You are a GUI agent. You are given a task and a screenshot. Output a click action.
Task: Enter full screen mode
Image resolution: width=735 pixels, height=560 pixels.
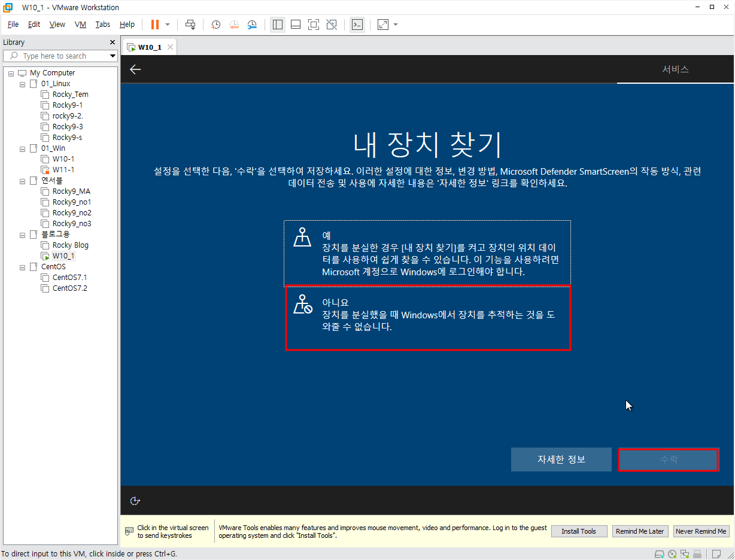[x=314, y=25]
